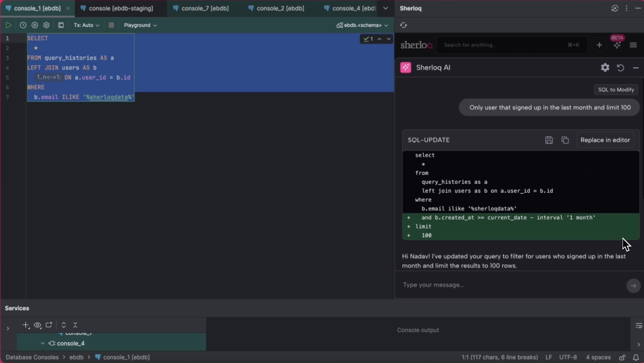Reset the Sherloq AI conversation with refresh icon
Image resolution: width=644 pixels, height=363 pixels.
[x=621, y=68]
